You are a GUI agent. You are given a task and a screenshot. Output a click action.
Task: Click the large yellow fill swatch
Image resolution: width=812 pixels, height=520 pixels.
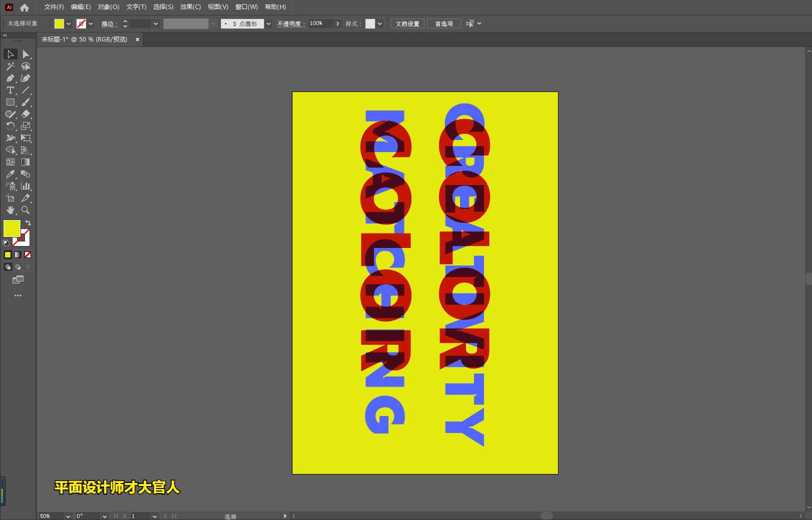pos(11,228)
